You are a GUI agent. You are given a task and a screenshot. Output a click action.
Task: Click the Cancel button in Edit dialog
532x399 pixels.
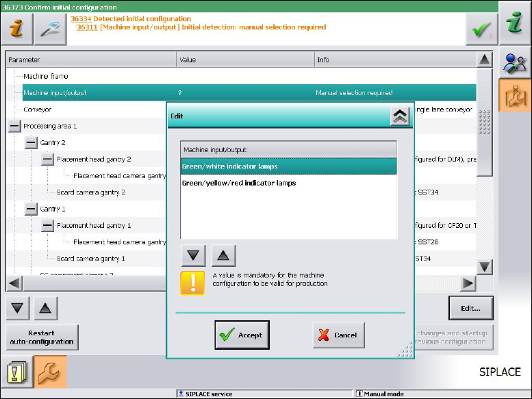click(x=339, y=335)
